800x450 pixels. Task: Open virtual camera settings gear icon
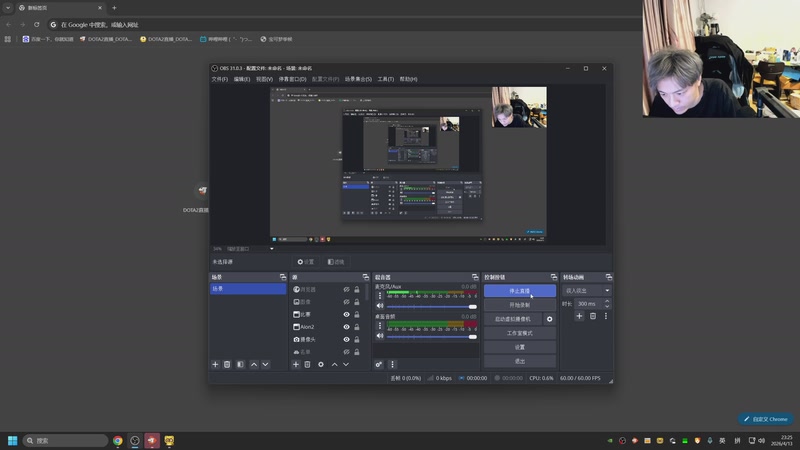pyautogui.click(x=549, y=319)
